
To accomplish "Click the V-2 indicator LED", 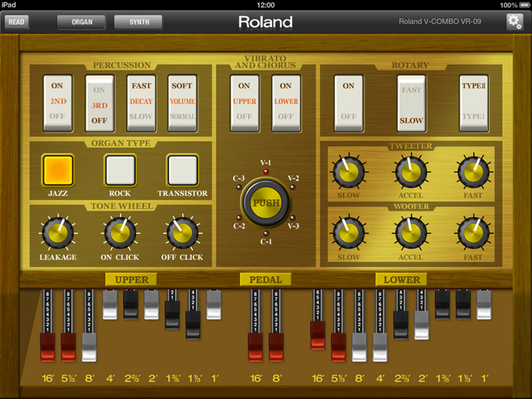I will click(293, 187).
